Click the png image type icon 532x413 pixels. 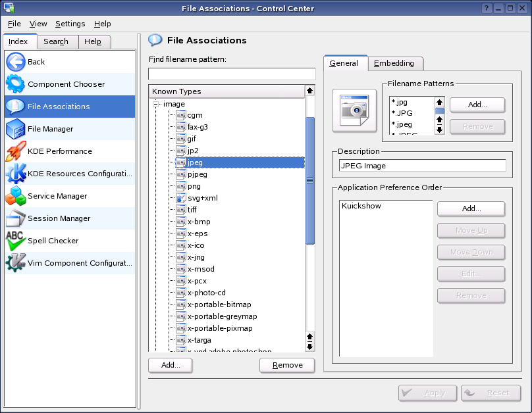[x=181, y=186]
